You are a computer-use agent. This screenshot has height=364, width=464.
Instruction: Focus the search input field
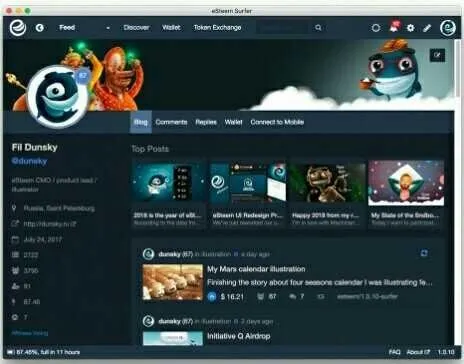tap(283, 28)
